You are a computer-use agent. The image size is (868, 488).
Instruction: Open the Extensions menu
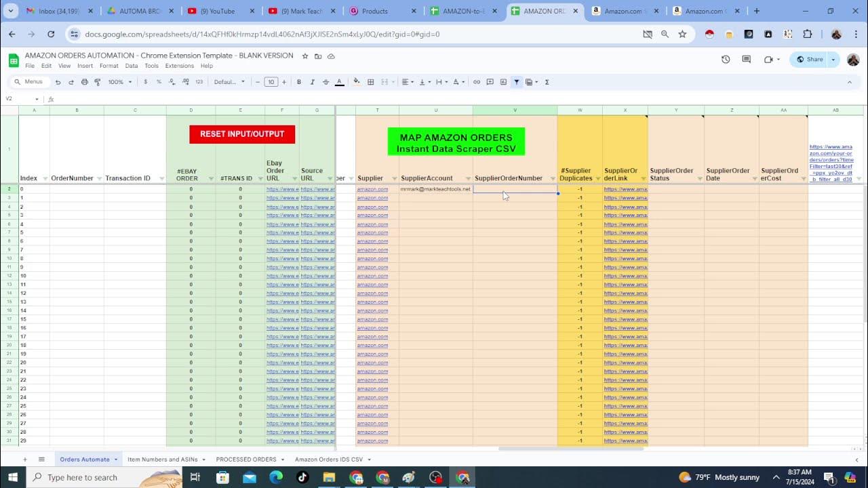[x=179, y=66]
